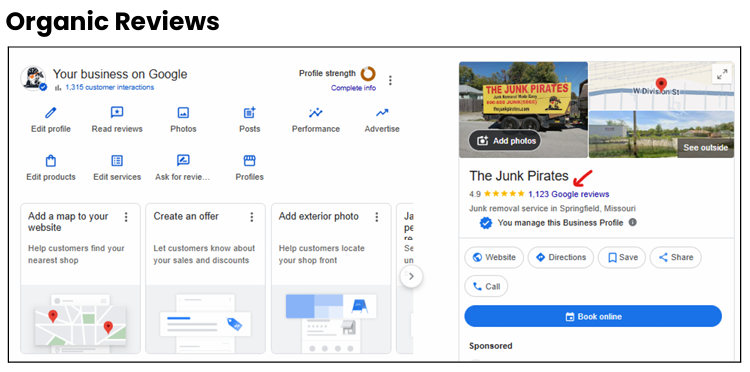This screenshot has height=372, width=750.
Task: Open the Junk Pirates truck photo
Action: (523, 109)
